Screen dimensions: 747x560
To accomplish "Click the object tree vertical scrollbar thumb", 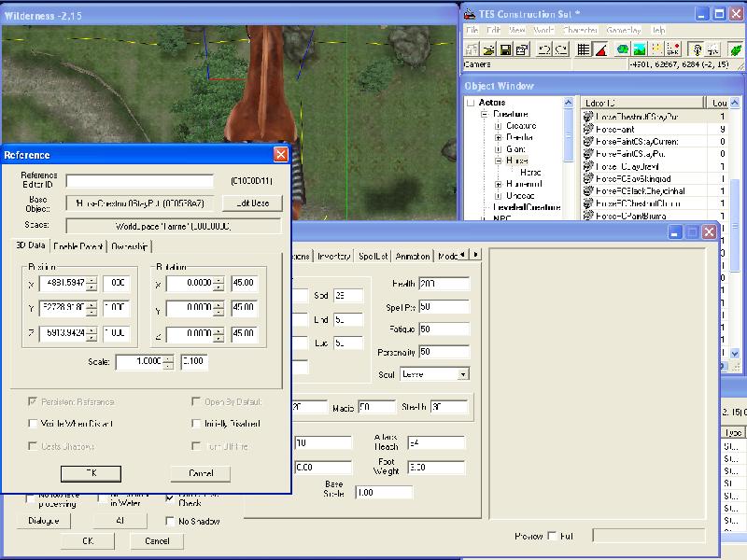I will tap(569, 135).
